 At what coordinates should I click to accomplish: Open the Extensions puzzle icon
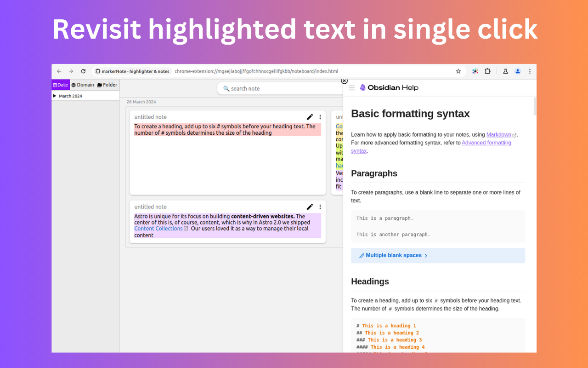pos(487,71)
